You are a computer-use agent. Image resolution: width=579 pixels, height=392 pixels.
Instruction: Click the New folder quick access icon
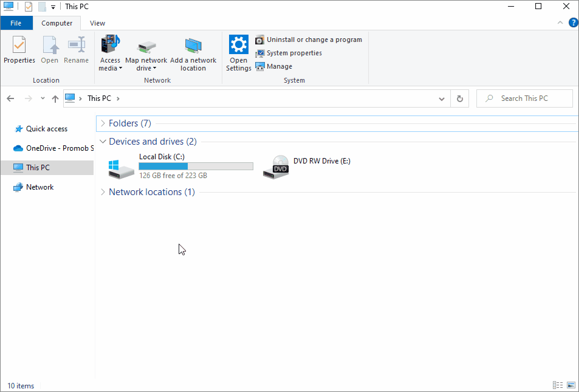coord(42,7)
